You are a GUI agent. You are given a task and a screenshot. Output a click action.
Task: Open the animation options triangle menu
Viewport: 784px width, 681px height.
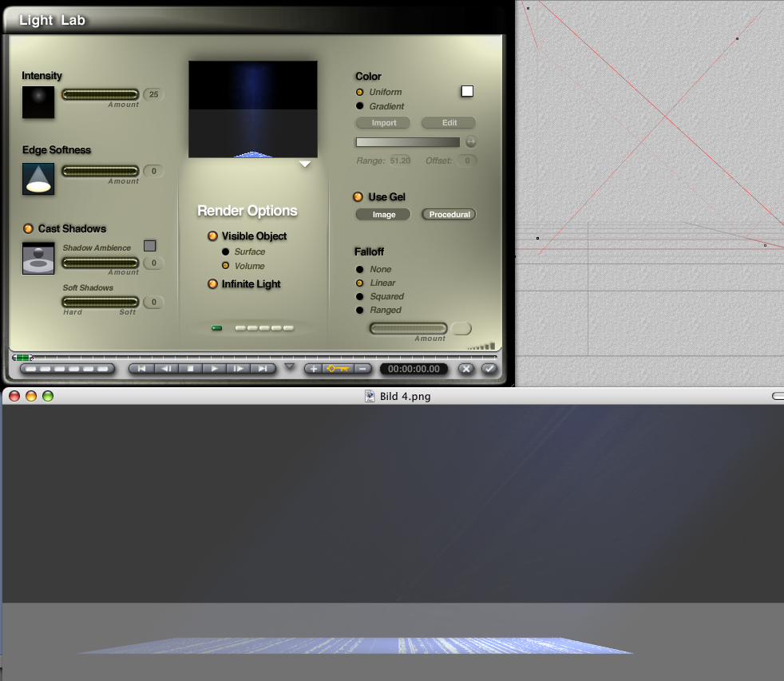(289, 367)
